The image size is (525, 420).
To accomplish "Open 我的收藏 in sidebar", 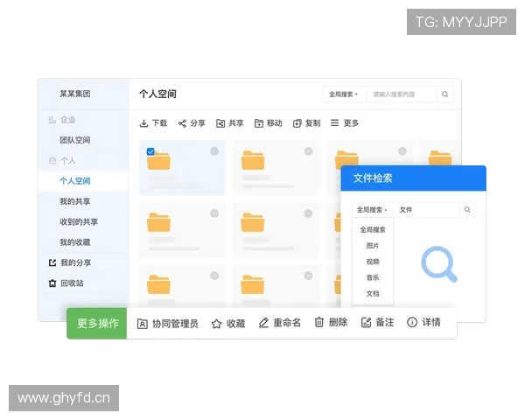I will point(75,242).
